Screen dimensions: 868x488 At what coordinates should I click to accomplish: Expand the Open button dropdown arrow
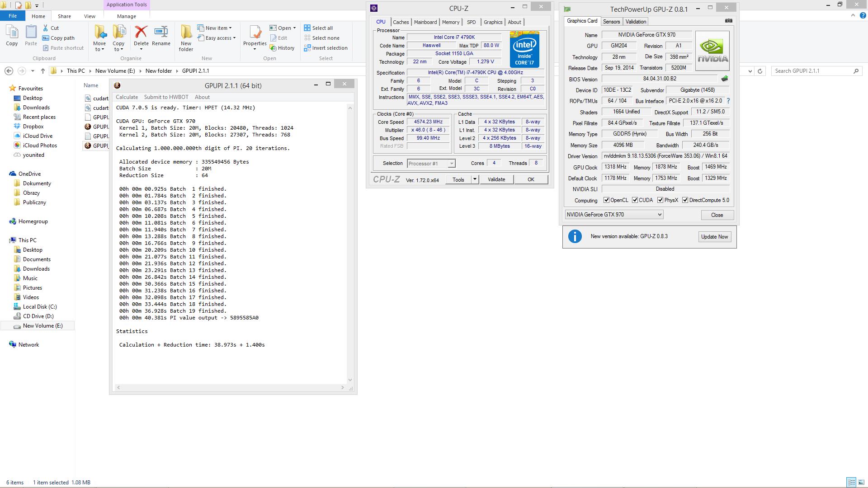click(294, 28)
